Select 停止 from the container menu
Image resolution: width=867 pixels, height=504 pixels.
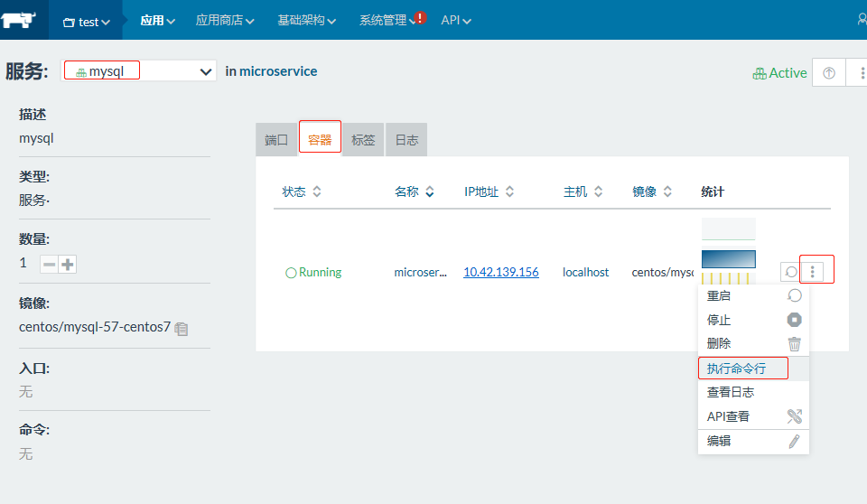click(x=753, y=320)
